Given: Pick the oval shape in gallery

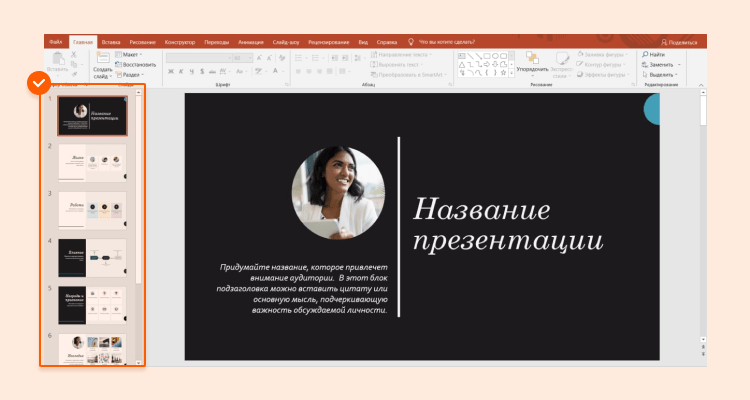Looking at the screenshot, I should (495, 56).
